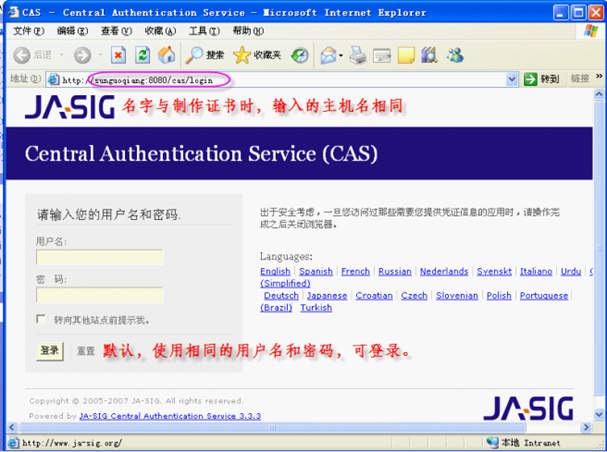Select the English language link
This screenshot has height=452, width=607.
click(x=275, y=272)
